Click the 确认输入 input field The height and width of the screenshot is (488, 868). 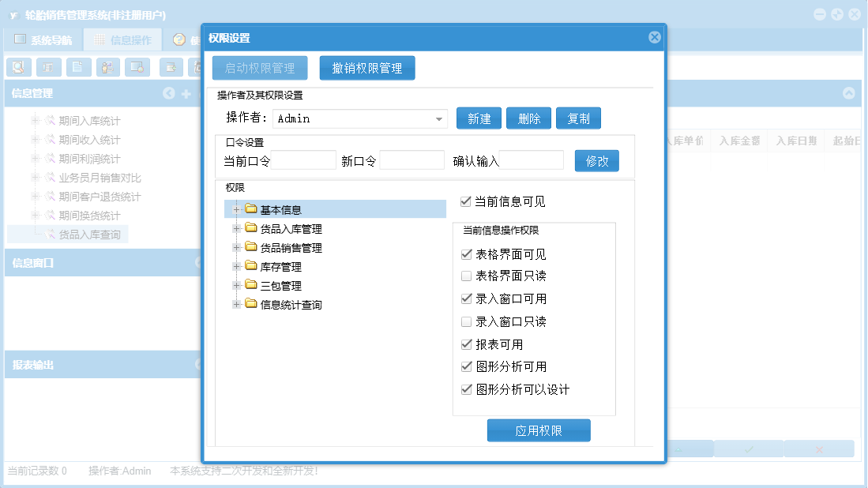(532, 160)
